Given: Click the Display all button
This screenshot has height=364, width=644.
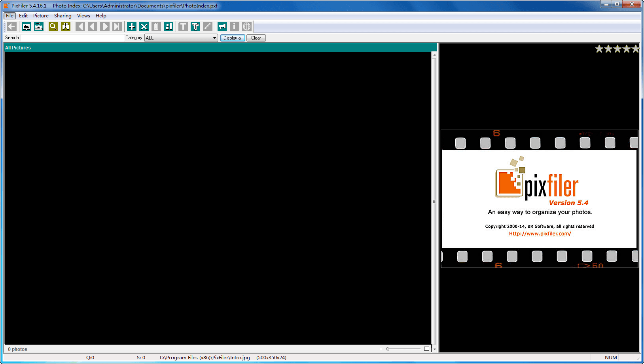Looking at the screenshot, I should (233, 38).
